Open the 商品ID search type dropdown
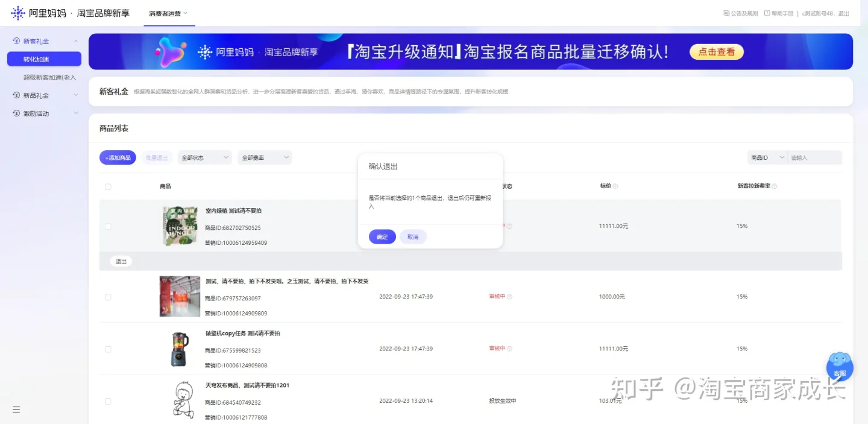This screenshot has height=424, width=868. [767, 157]
